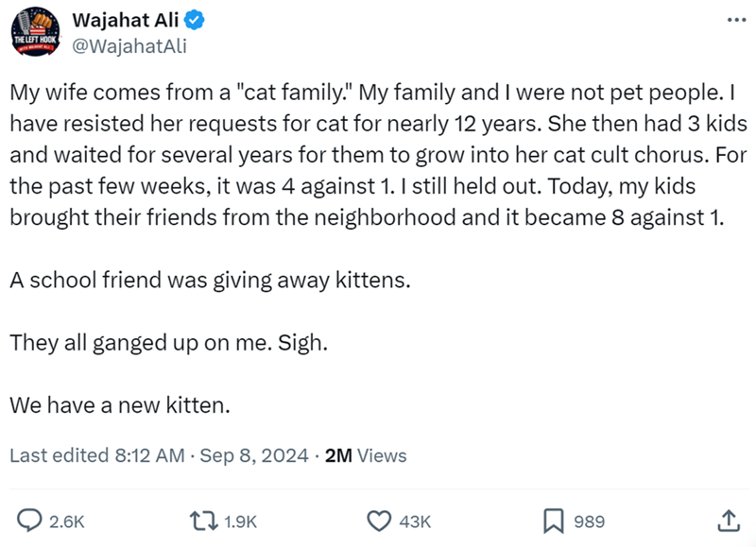Click the 2.6K reply count
Viewport: 756px width, 547px height.
(x=67, y=521)
